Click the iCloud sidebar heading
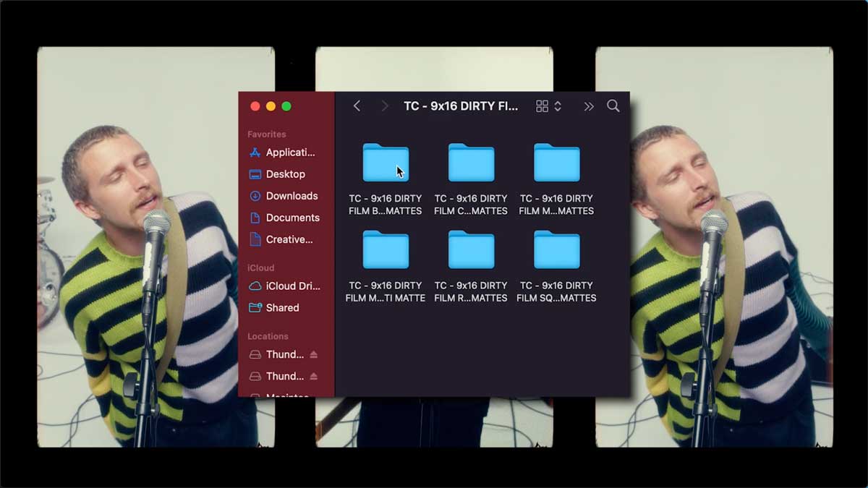Image resolution: width=868 pixels, height=488 pixels. (x=262, y=268)
